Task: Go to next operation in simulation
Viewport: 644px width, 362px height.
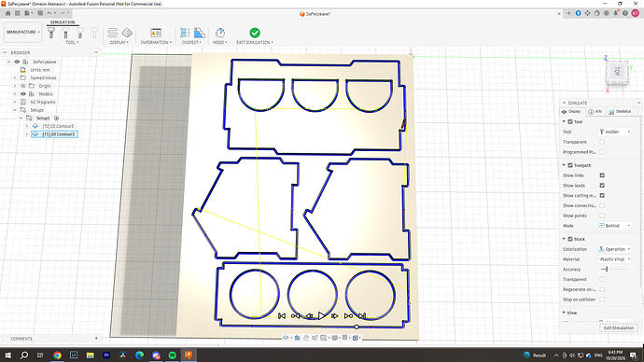Action: 348,315
